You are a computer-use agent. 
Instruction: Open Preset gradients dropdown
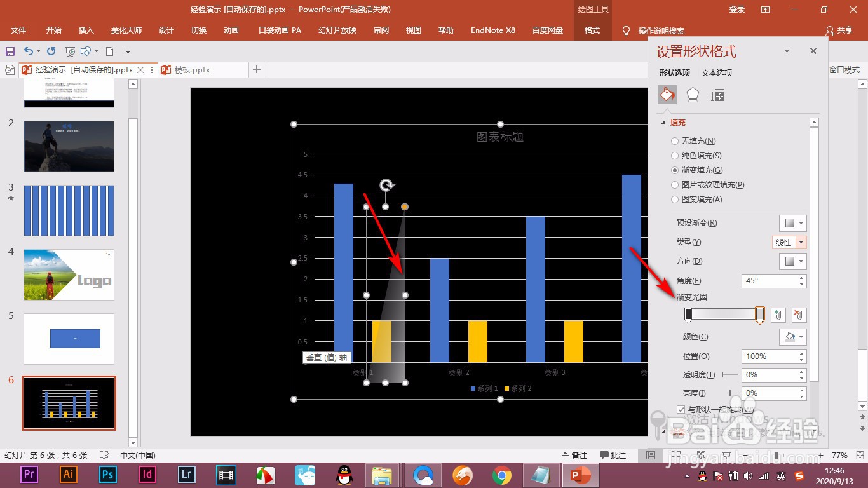793,223
